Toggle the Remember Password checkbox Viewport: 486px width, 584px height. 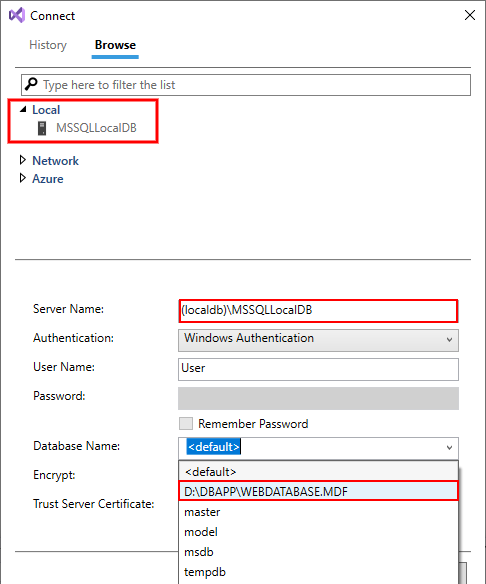(186, 424)
